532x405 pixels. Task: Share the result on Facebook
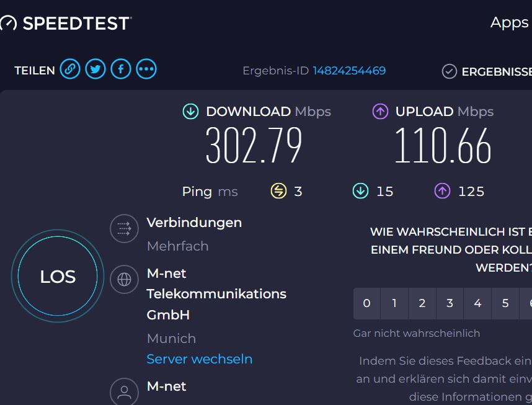pyautogui.click(x=121, y=69)
